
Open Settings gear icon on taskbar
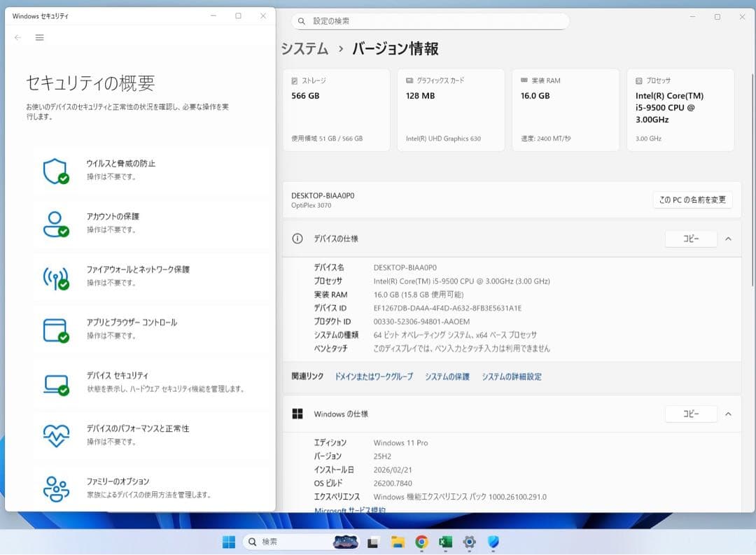tap(469, 542)
